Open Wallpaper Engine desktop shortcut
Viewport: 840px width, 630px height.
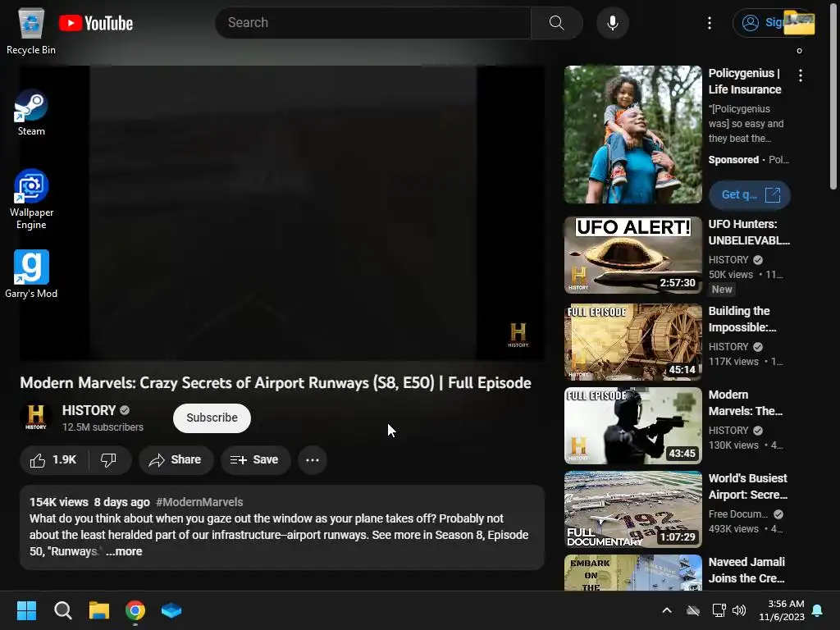pyautogui.click(x=31, y=199)
